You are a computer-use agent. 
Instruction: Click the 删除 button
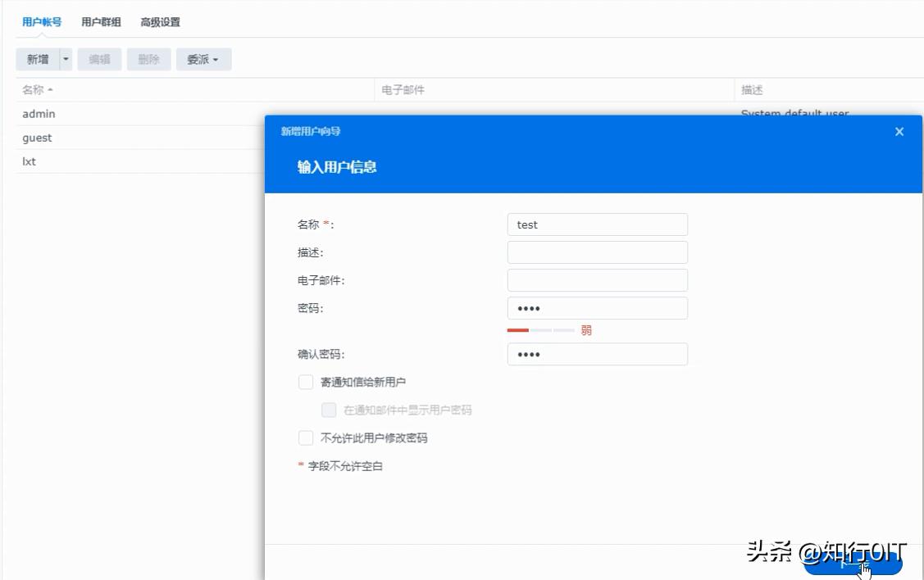click(148, 59)
